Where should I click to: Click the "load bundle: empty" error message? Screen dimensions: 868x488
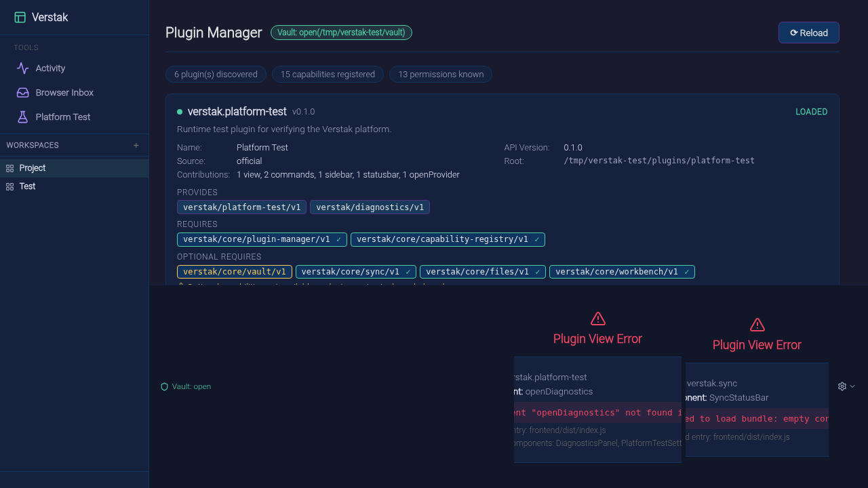[757, 419]
